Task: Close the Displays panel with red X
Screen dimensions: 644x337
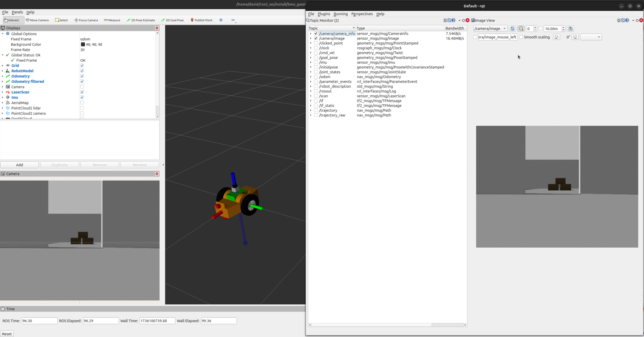Action: [157, 28]
